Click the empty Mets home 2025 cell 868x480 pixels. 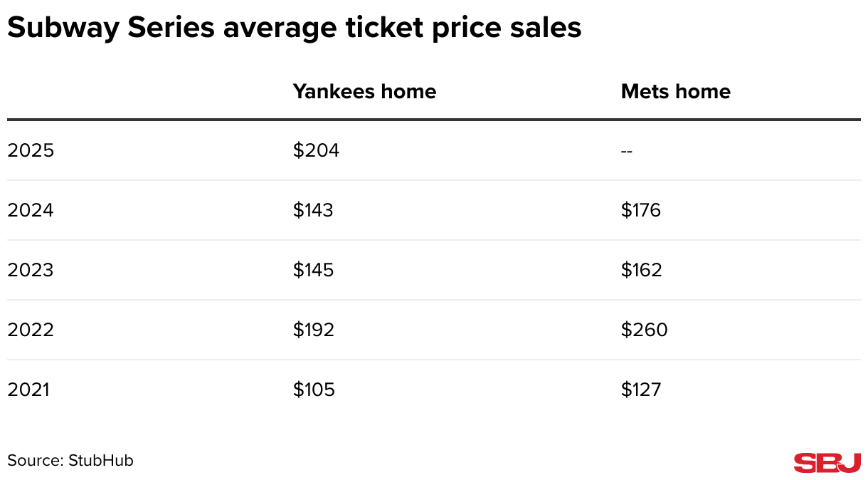pos(627,151)
